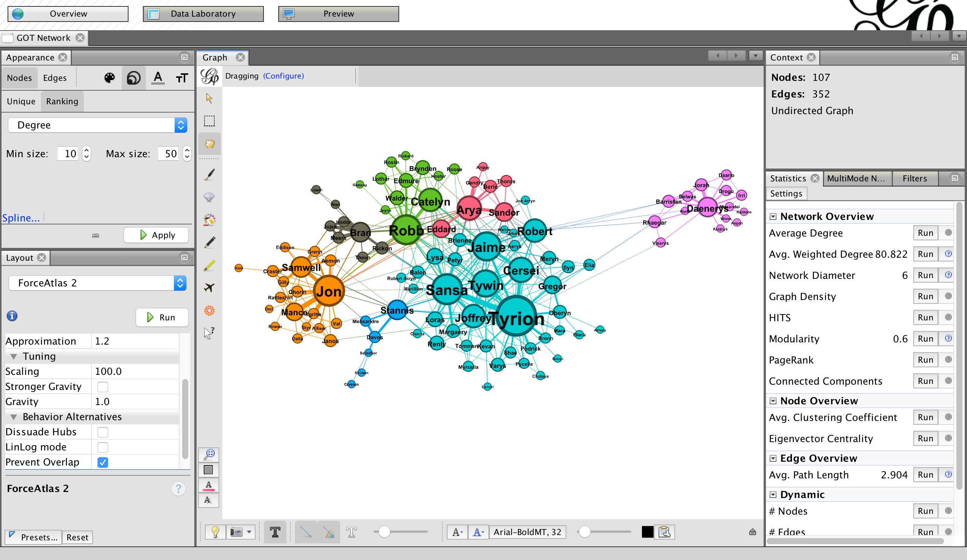The width and height of the screenshot is (967, 560).
Task: Select the rectangle selection tool
Action: coord(209,121)
